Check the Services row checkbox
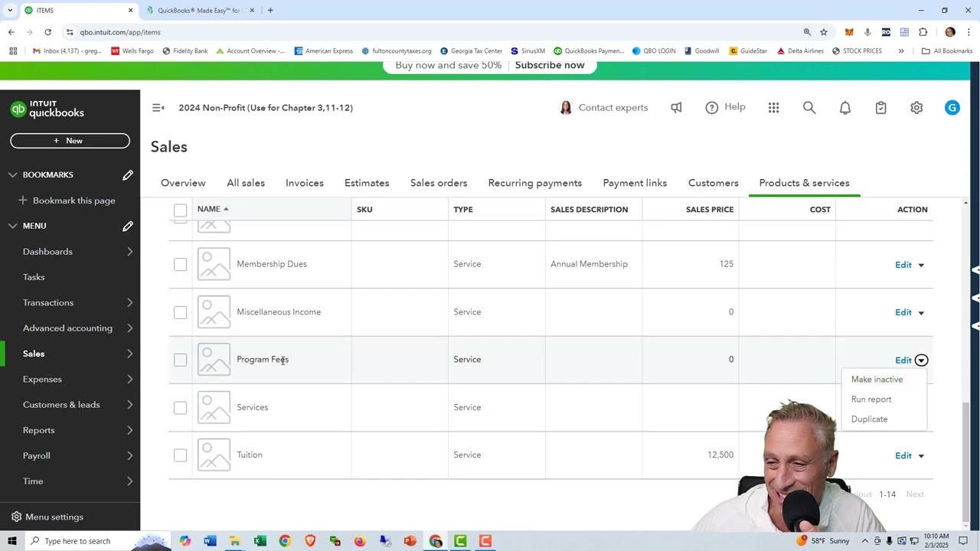 pos(180,408)
